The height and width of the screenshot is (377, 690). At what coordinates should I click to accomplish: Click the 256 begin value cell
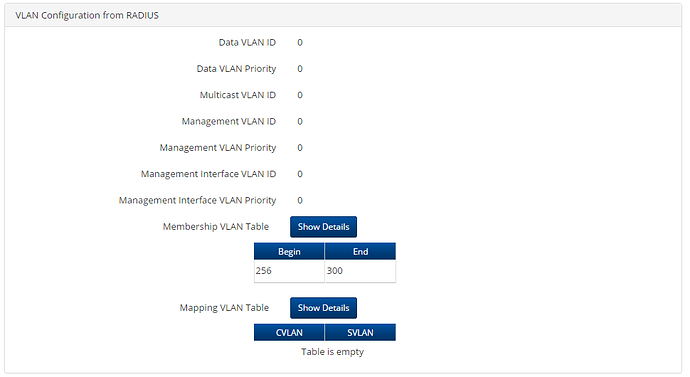pos(289,271)
